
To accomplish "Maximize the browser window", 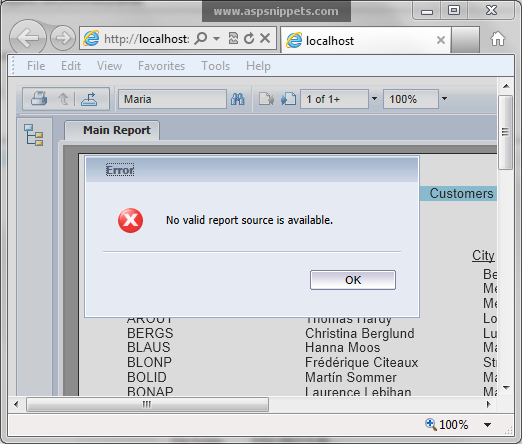I will click(x=454, y=10).
